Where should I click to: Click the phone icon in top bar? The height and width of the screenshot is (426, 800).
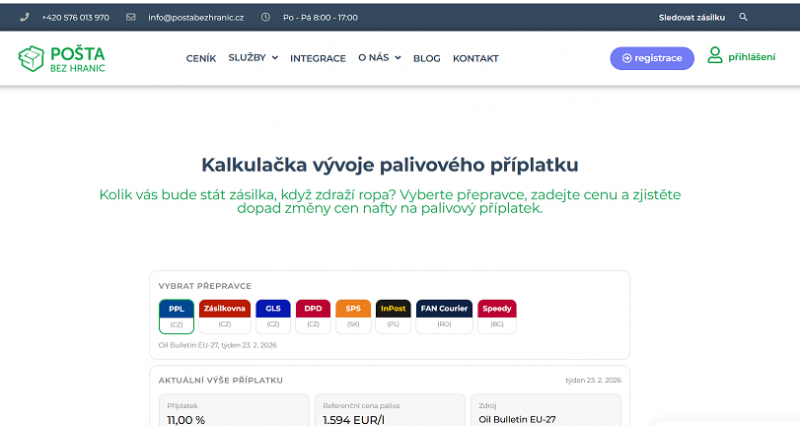click(24, 17)
